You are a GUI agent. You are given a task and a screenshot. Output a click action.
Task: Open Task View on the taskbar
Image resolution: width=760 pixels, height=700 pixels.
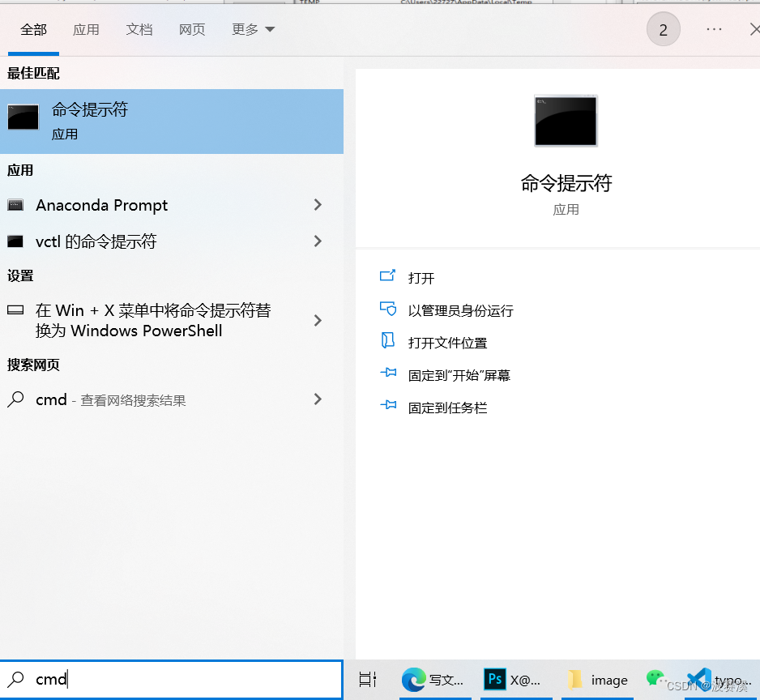pyautogui.click(x=368, y=680)
